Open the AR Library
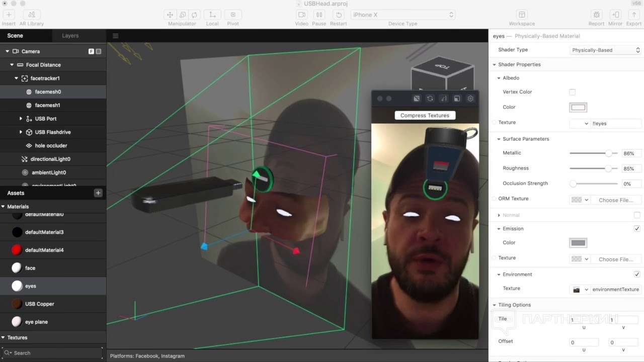The image size is (644, 362). (x=32, y=15)
